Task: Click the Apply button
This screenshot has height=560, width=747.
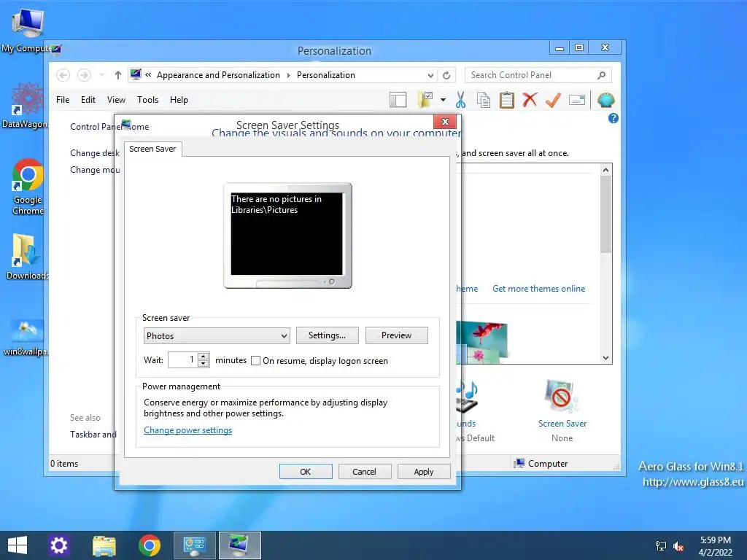Action: point(424,472)
